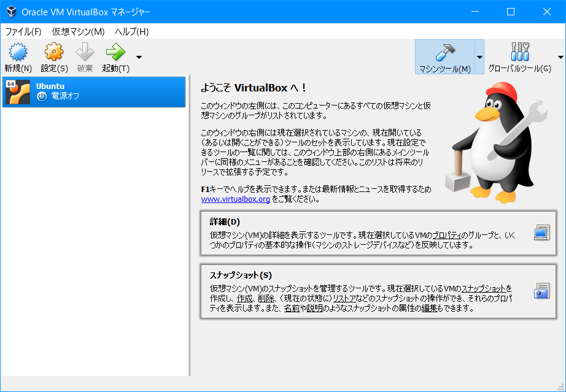Click the details monitor icon in 詳細(D)
Viewport: 566px width, 392px height.
[541, 233]
